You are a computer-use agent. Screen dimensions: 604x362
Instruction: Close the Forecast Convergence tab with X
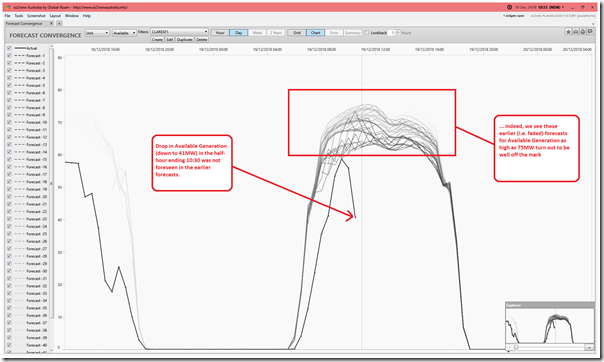pos(52,23)
